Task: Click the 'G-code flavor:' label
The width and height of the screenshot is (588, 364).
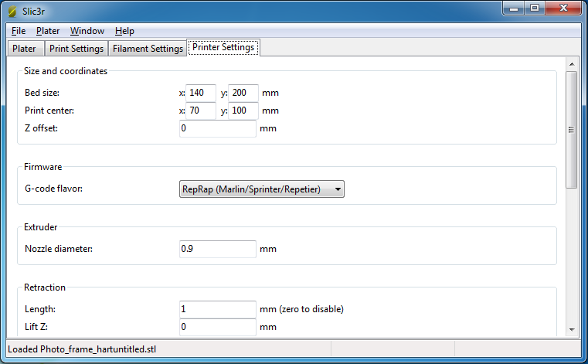Action: 53,189
